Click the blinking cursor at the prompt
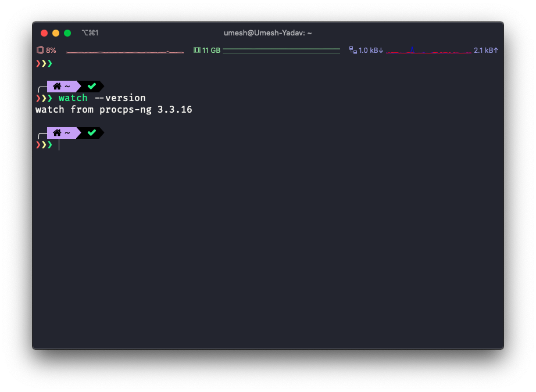 click(59, 145)
